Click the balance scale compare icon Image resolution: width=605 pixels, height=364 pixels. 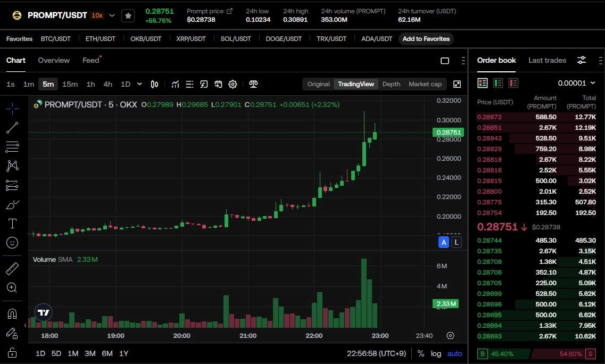253,84
